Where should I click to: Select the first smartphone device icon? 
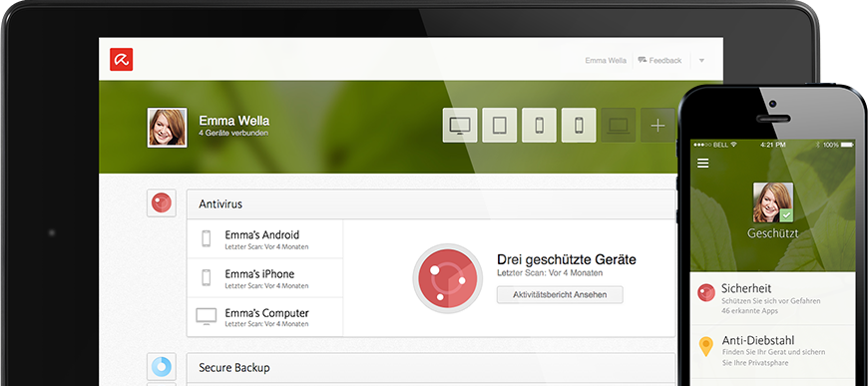click(539, 125)
